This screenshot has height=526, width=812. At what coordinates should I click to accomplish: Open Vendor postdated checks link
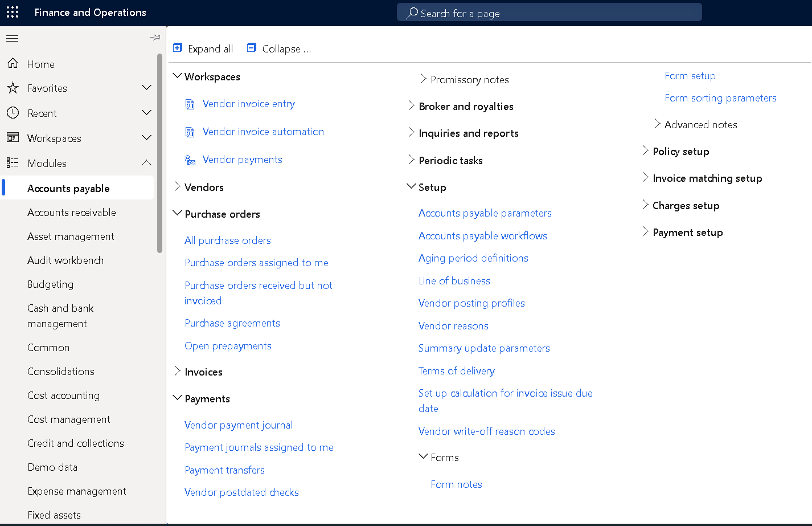pos(241,492)
